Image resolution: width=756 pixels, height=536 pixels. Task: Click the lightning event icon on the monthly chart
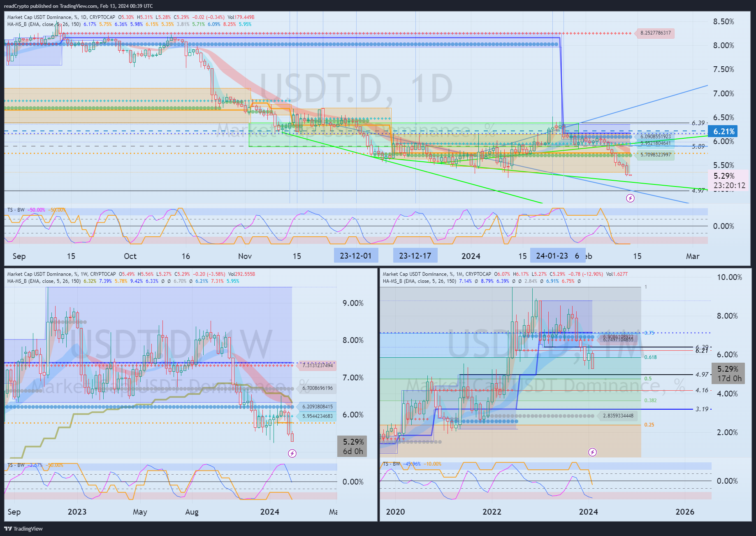pos(592,452)
